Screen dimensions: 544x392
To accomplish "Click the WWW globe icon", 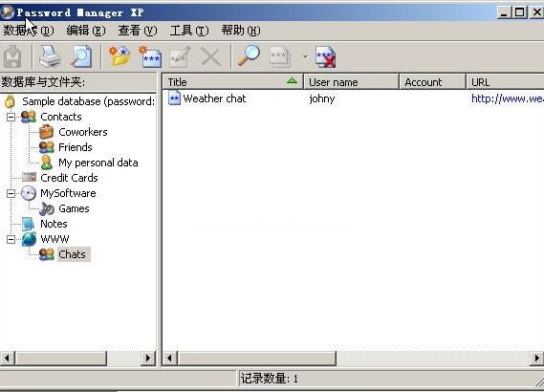I will 29,239.
